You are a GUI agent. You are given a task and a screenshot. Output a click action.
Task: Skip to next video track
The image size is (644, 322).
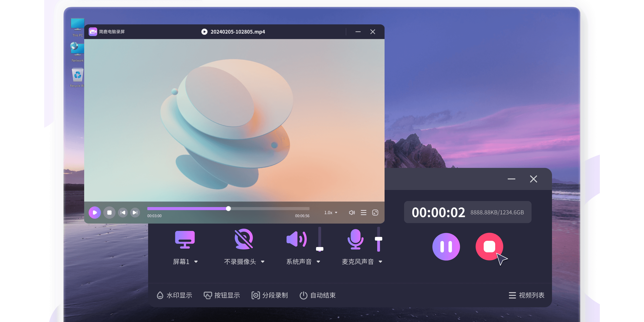point(135,213)
